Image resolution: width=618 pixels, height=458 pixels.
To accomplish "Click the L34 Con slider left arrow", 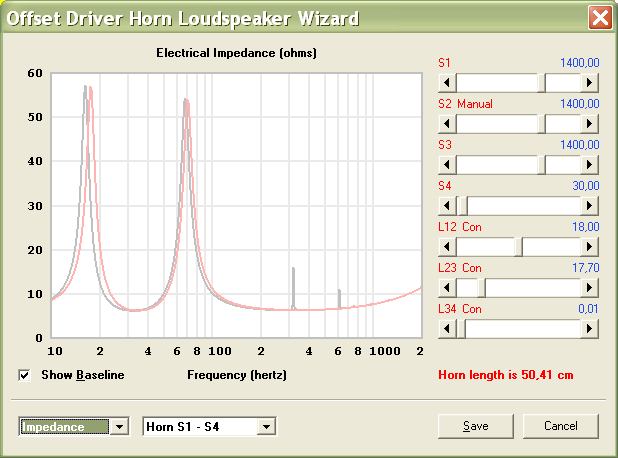I will tap(447, 329).
